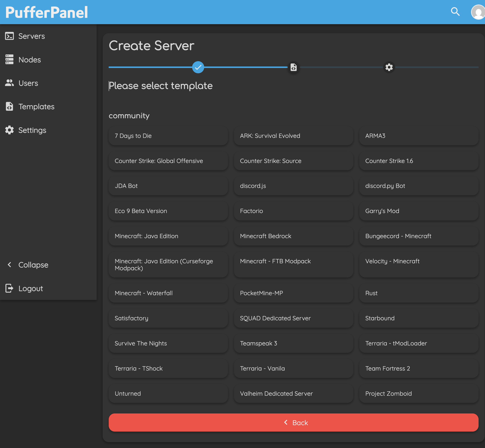Click the 'community' section heading
The height and width of the screenshot is (448, 485).
pyautogui.click(x=129, y=116)
